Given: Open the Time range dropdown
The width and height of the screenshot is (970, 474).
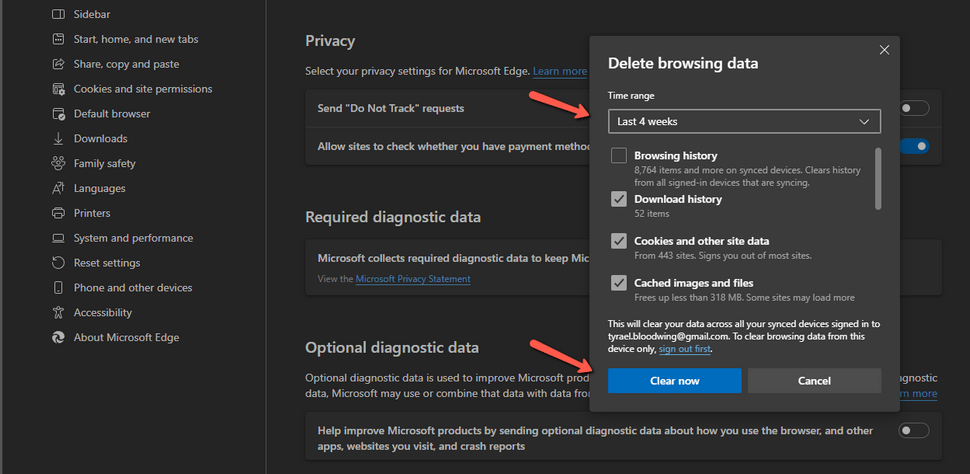Looking at the screenshot, I should coord(744,122).
